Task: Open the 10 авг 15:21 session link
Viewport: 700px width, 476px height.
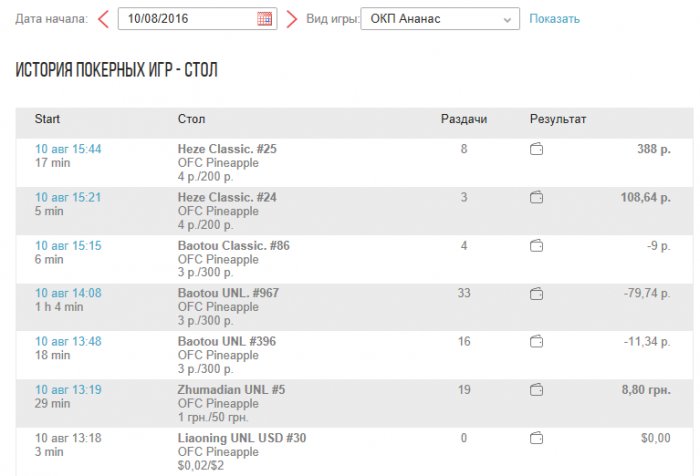Action: (68, 197)
